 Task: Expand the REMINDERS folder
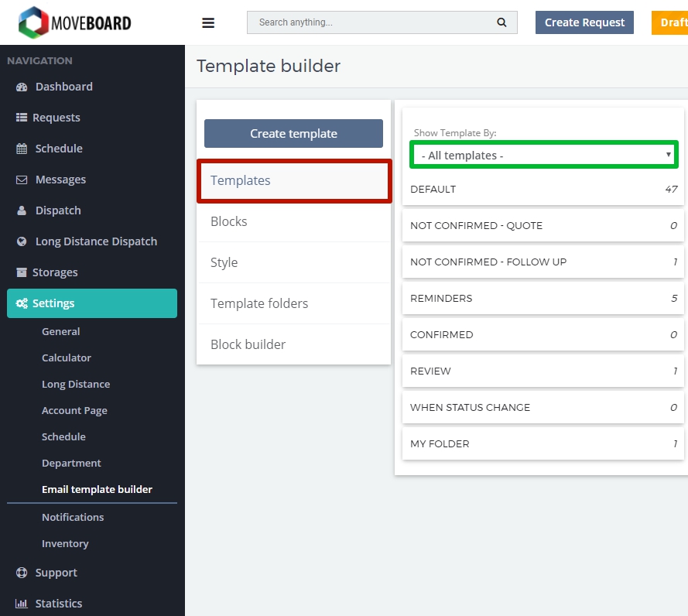(543, 299)
